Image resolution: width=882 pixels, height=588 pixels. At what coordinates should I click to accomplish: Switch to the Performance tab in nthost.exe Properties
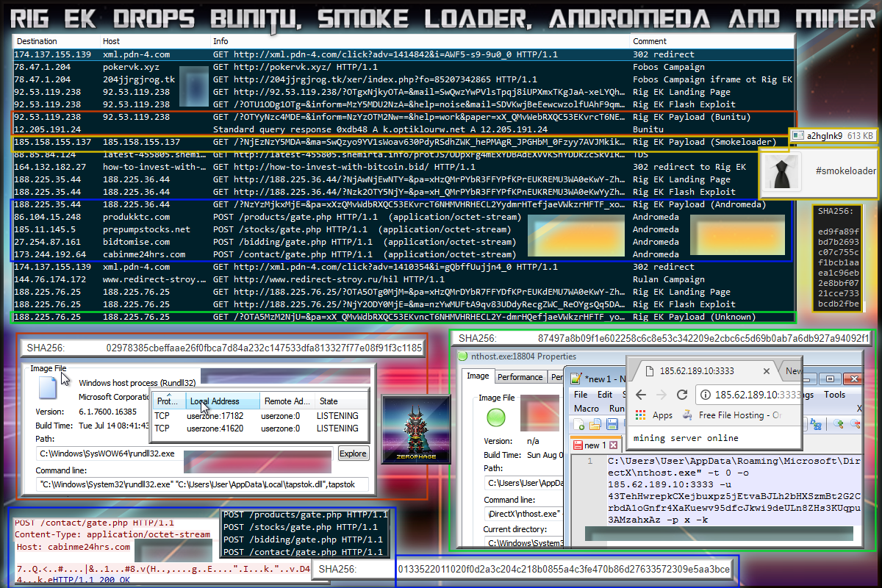click(x=520, y=377)
